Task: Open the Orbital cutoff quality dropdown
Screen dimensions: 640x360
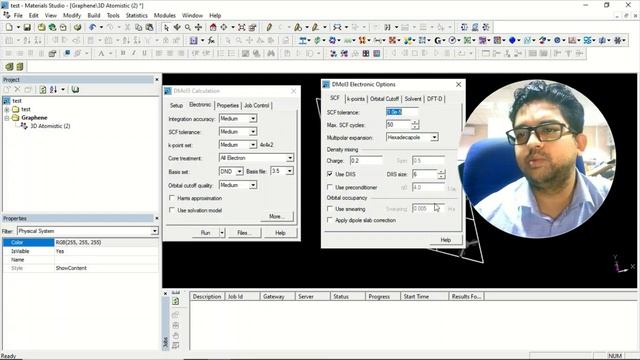Action: 253,185
